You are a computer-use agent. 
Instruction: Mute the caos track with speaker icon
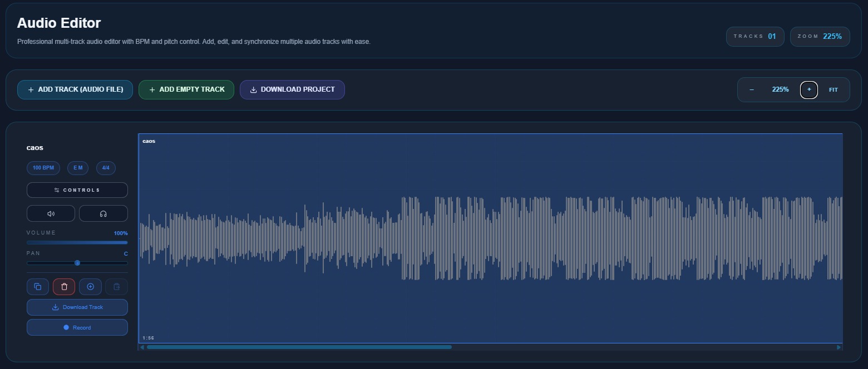(x=51, y=213)
